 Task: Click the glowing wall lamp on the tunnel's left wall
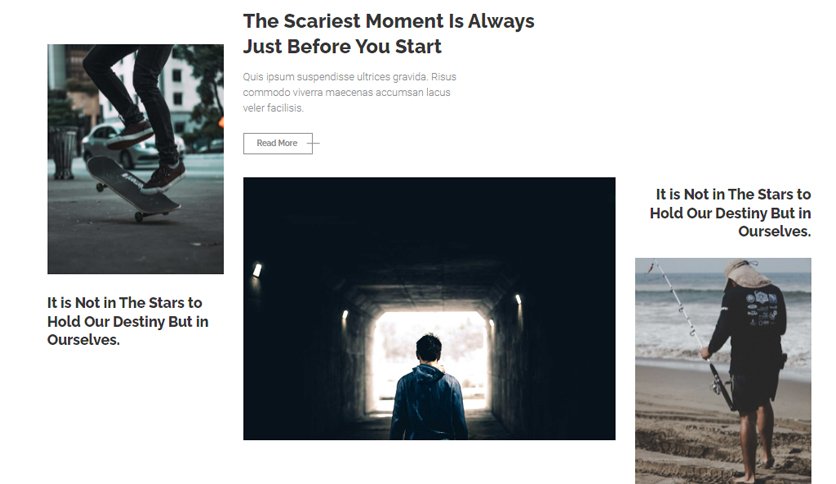(257, 270)
